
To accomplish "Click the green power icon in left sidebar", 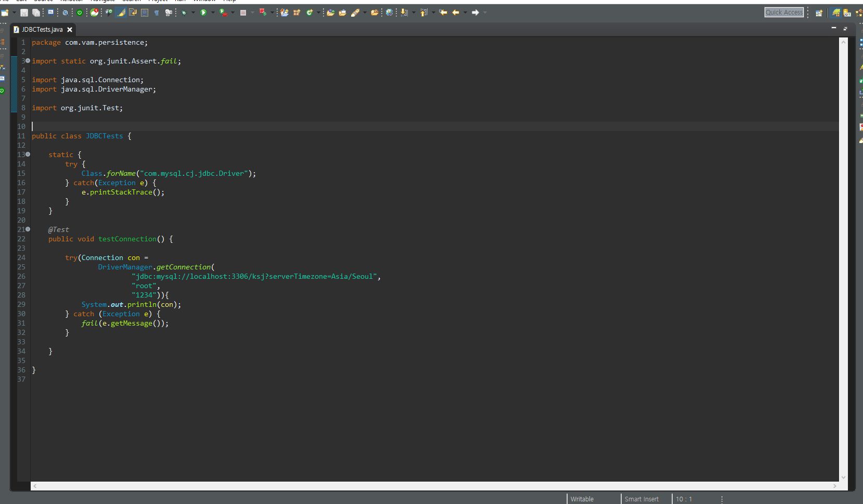I will [x=2, y=91].
